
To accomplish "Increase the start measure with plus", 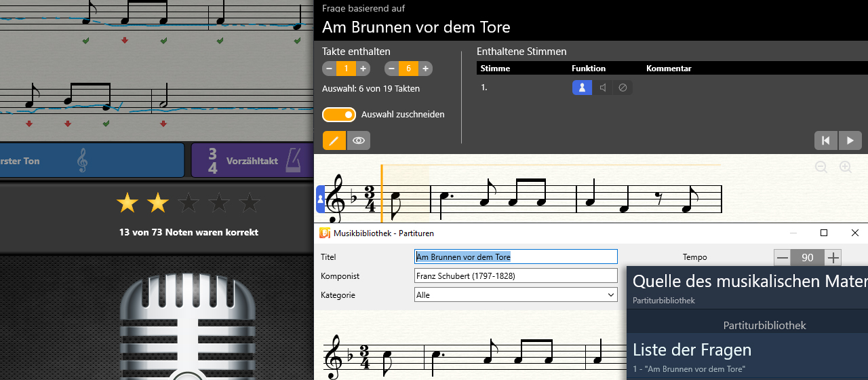I will tap(363, 69).
